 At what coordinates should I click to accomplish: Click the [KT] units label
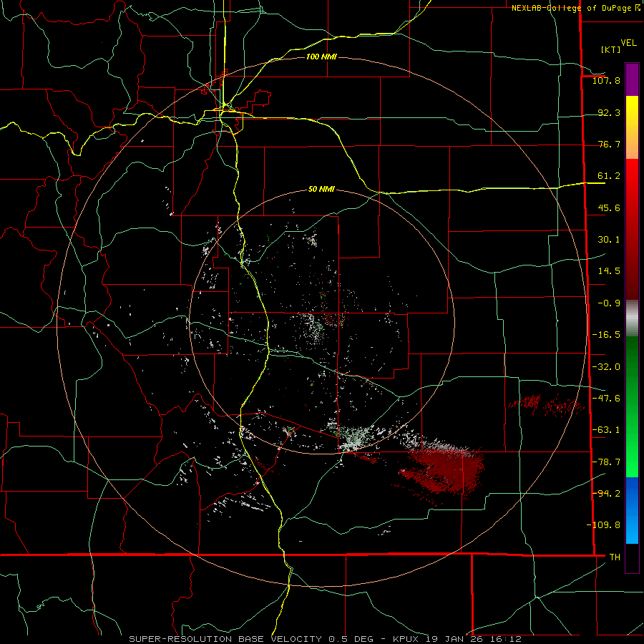(610, 49)
